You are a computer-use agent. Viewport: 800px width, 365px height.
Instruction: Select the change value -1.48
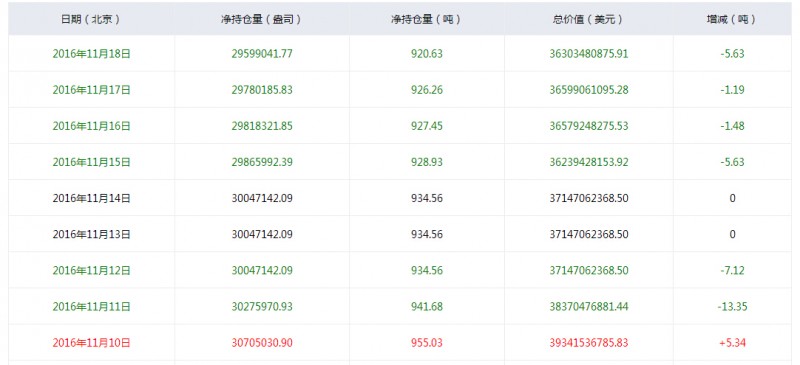pos(732,126)
